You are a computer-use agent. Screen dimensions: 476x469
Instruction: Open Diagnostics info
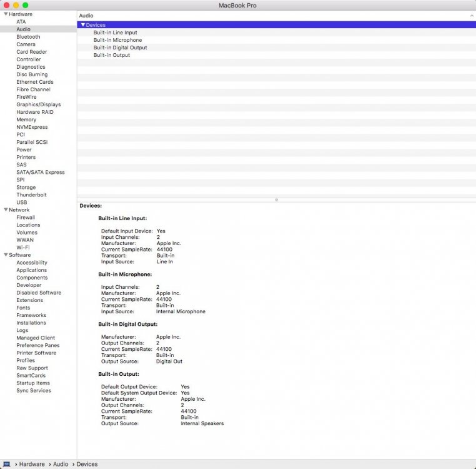pos(31,67)
